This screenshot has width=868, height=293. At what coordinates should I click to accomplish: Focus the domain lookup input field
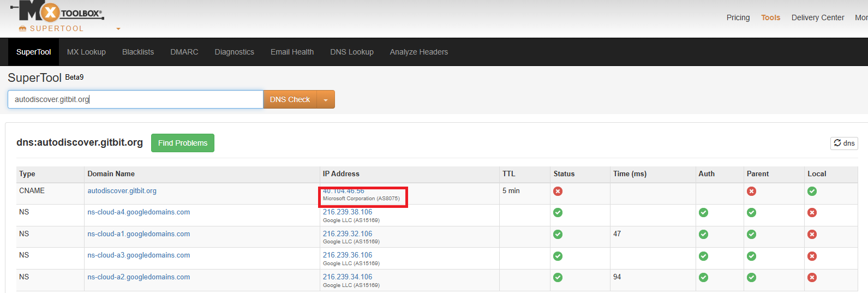click(x=135, y=99)
